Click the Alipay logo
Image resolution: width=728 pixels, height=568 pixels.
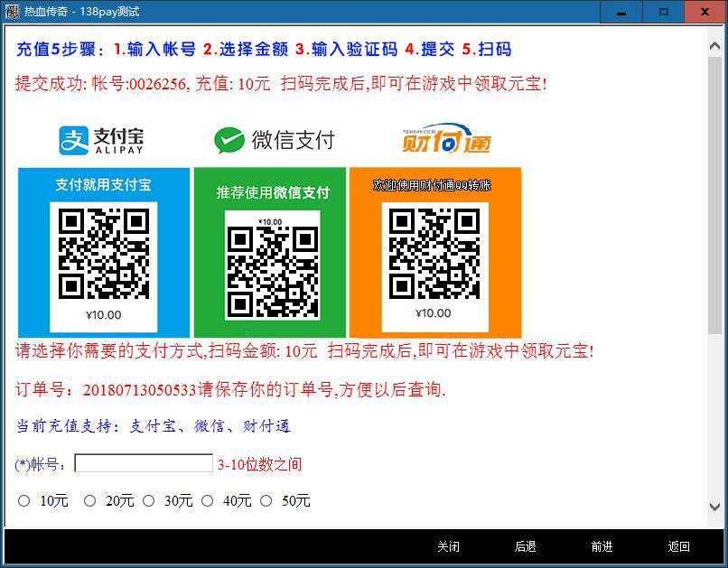pyautogui.click(x=101, y=141)
